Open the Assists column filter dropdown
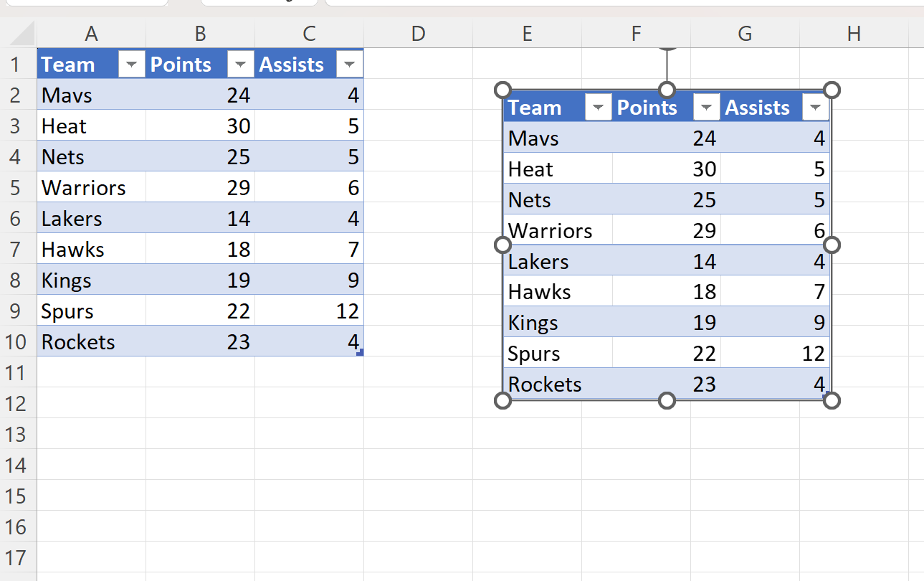The height and width of the screenshot is (581, 924). click(x=349, y=64)
